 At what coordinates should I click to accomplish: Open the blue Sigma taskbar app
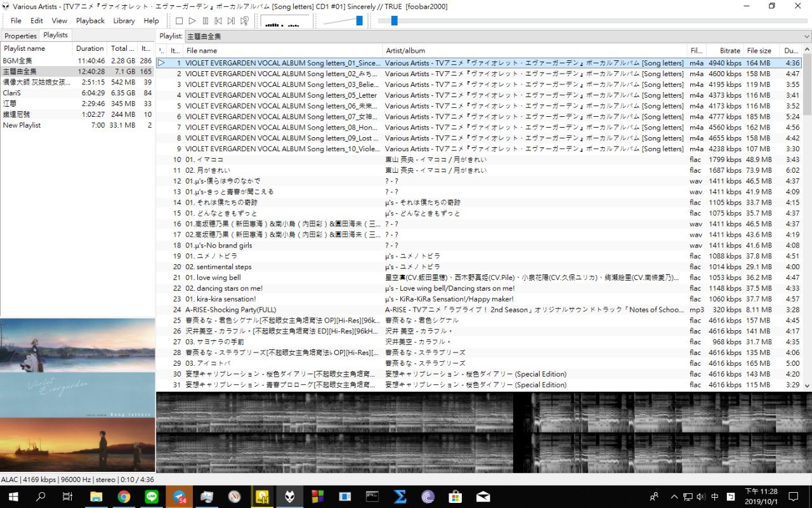[x=400, y=497]
